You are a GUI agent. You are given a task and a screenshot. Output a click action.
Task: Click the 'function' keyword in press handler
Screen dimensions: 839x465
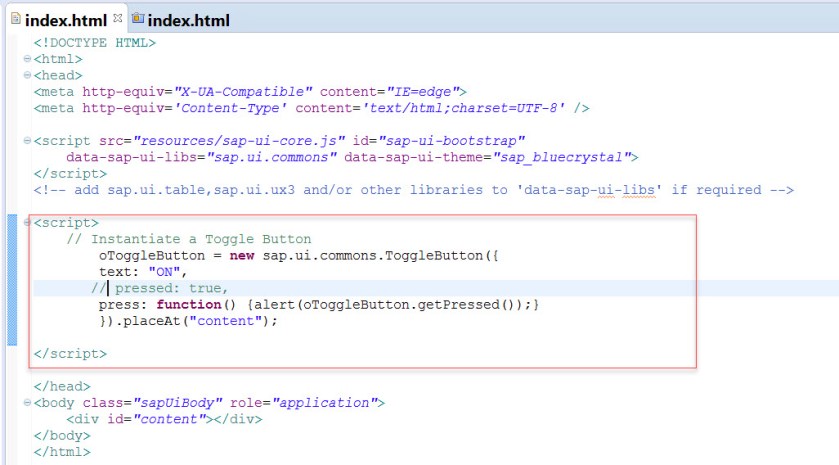coord(189,304)
